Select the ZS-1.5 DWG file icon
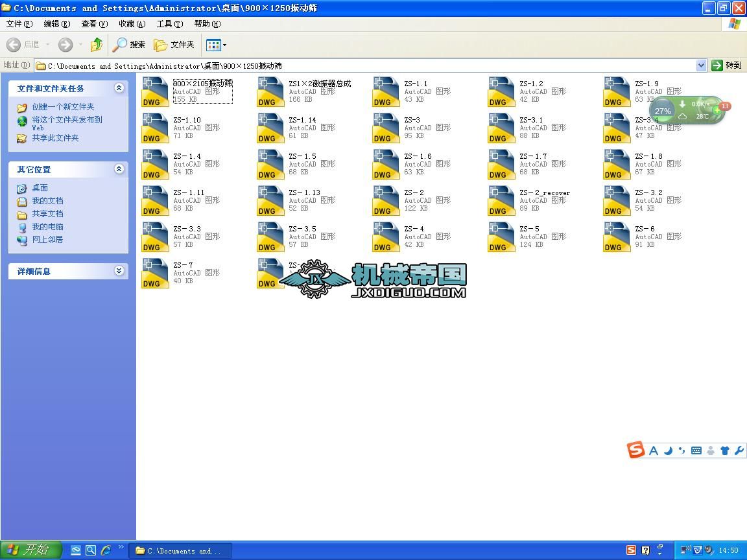The height and width of the screenshot is (560, 747). point(270,164)
